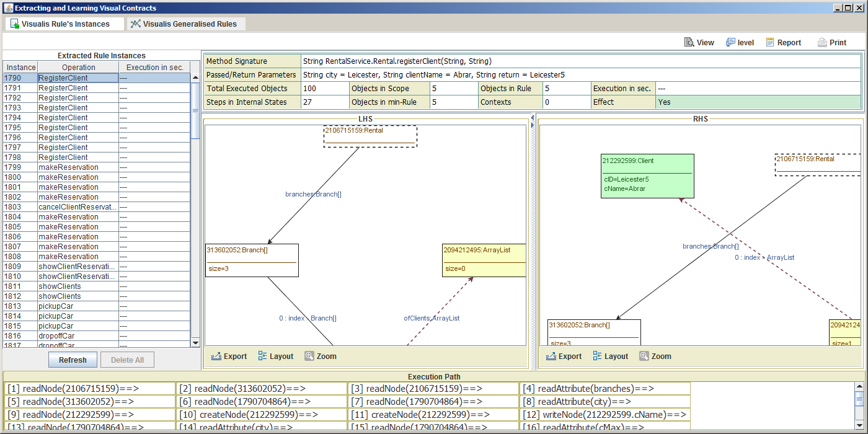
Task: Select the 2094212495:ArrayList node in LHS
Action: [x=484, y=260]
